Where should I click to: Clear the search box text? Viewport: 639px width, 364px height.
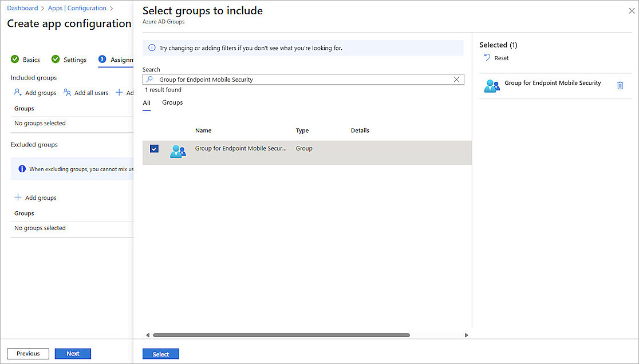456,80
